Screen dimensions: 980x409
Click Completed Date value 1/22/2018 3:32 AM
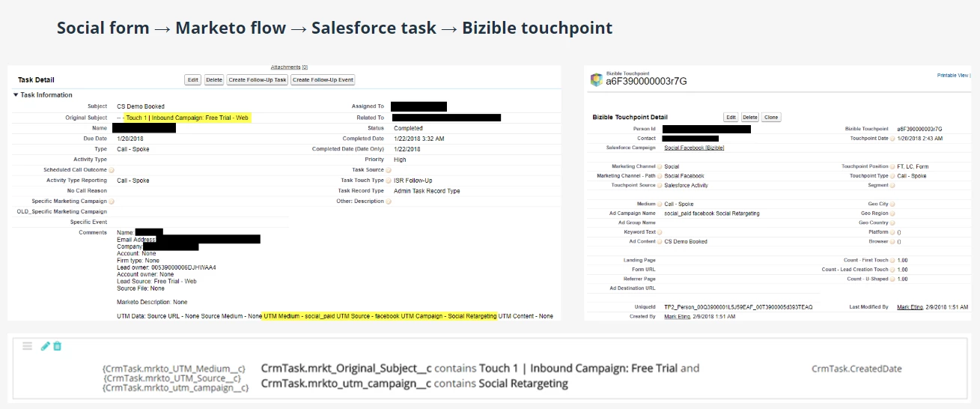tap(419, 139)
